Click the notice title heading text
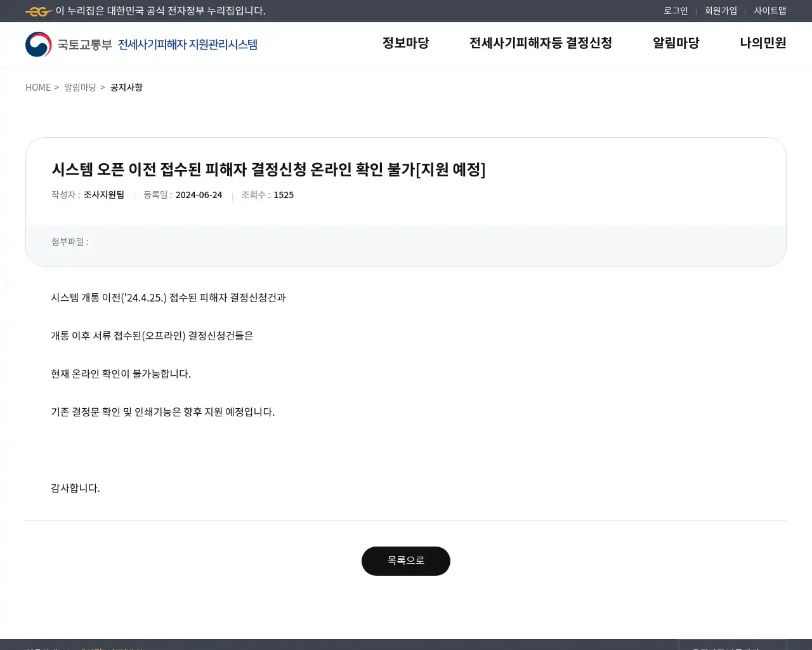812x650 pixels. pyautogui.click(x=268, y=169)
